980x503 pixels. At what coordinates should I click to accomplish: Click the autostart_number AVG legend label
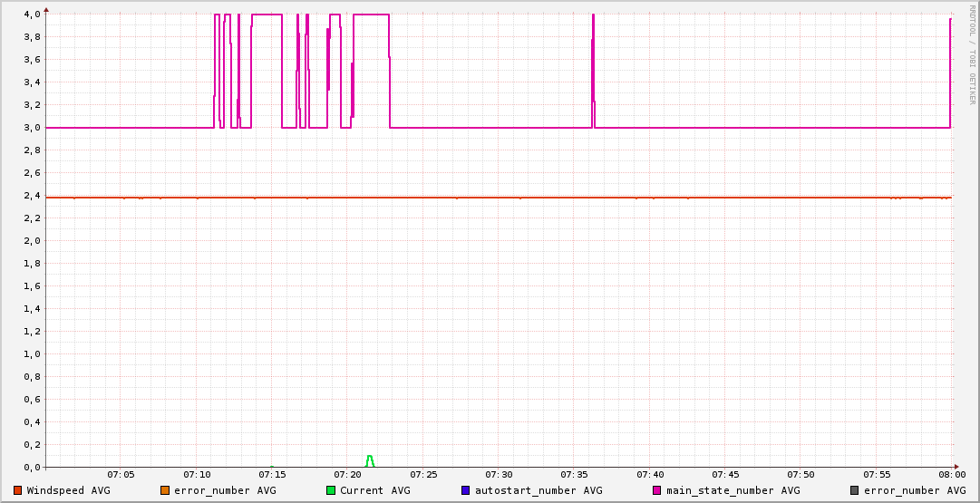(538, 490)
